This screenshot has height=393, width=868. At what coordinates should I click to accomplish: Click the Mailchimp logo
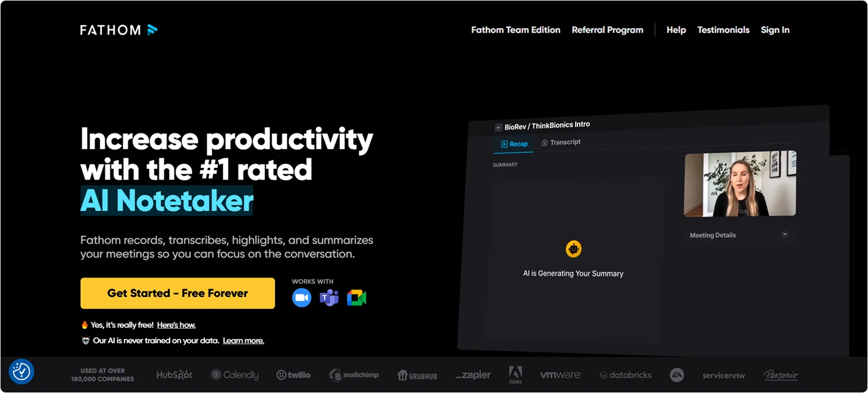pyautogui.click(x=354, y=375)
